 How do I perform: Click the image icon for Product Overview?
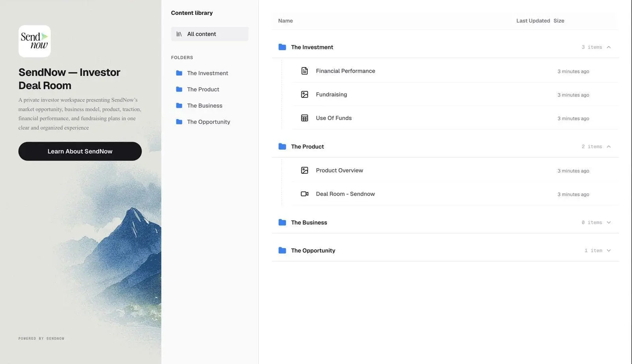tap(305, 171)
